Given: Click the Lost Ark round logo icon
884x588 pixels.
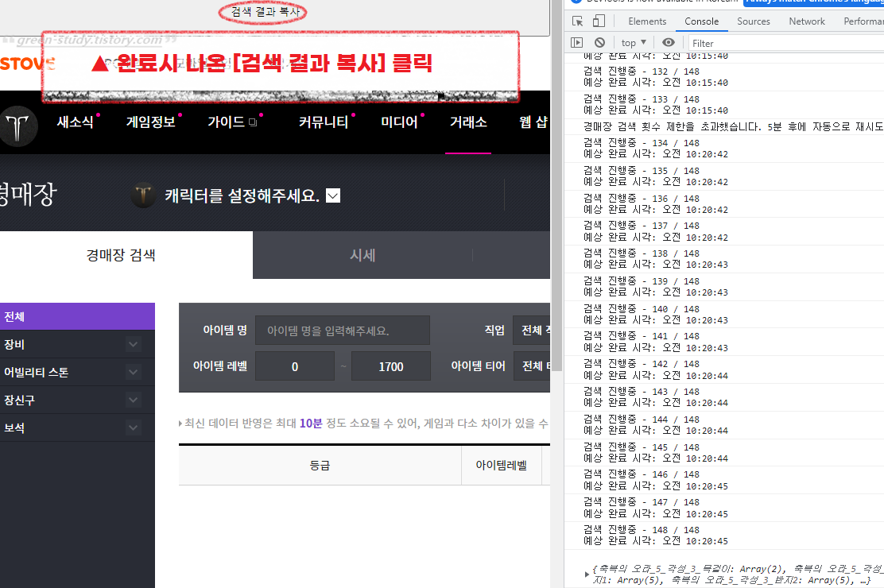Looking at the screenshot, I should click(x=18, y=126).
